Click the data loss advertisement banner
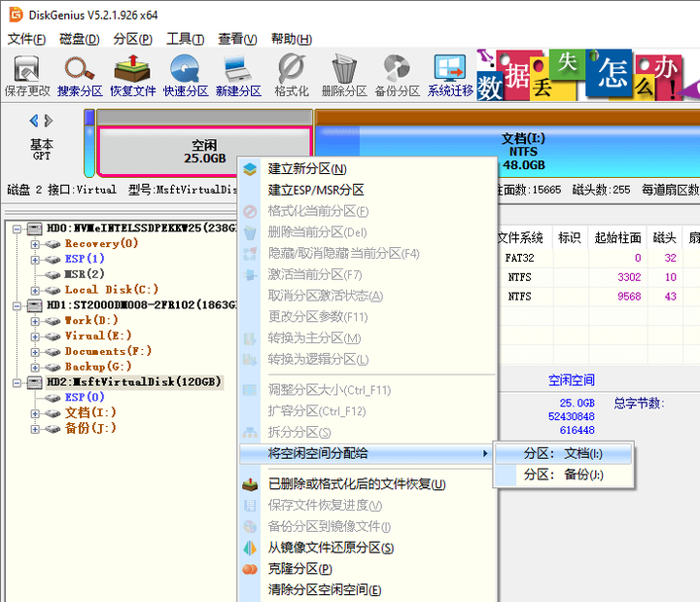 coord(588,75)
